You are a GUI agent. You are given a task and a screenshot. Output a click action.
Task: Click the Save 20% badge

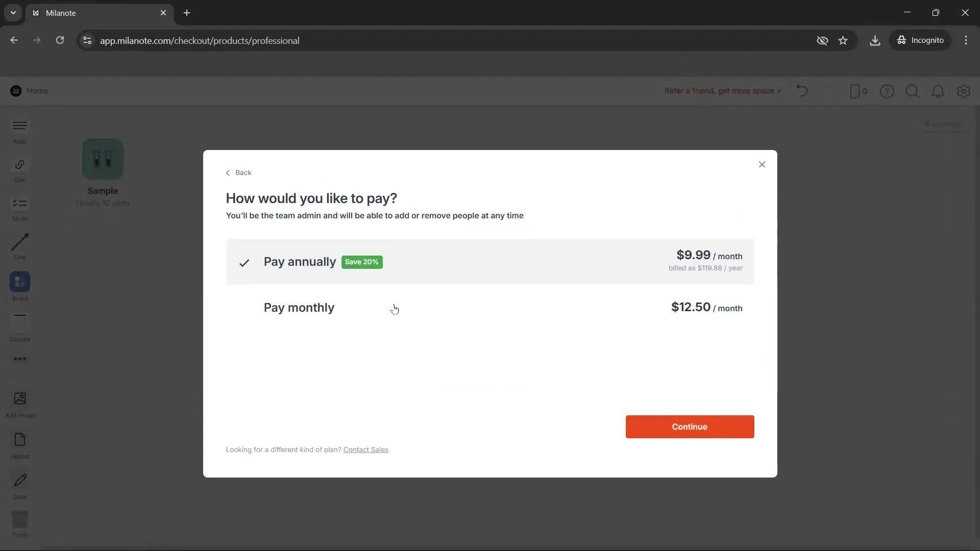tap(361, 262)
